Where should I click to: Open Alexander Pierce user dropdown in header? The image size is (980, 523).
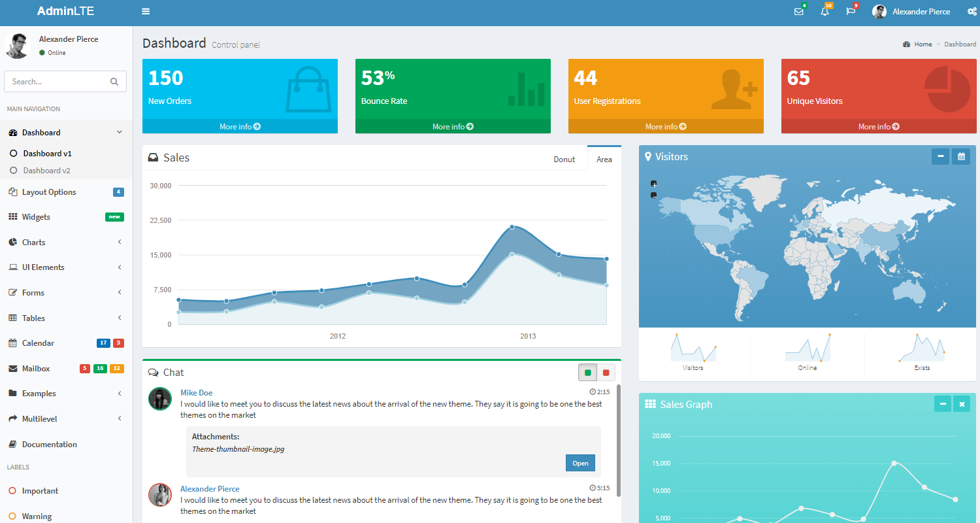(911, 12)
